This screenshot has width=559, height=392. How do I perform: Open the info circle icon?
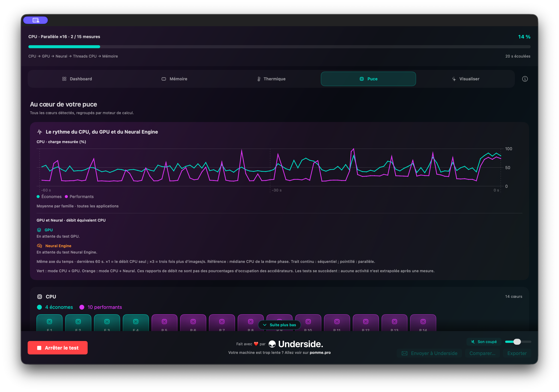tap(525, 79)
